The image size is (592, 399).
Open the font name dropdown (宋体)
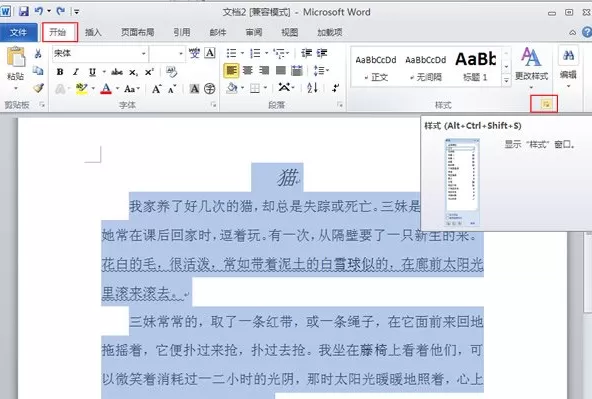[x=143, y=54]
